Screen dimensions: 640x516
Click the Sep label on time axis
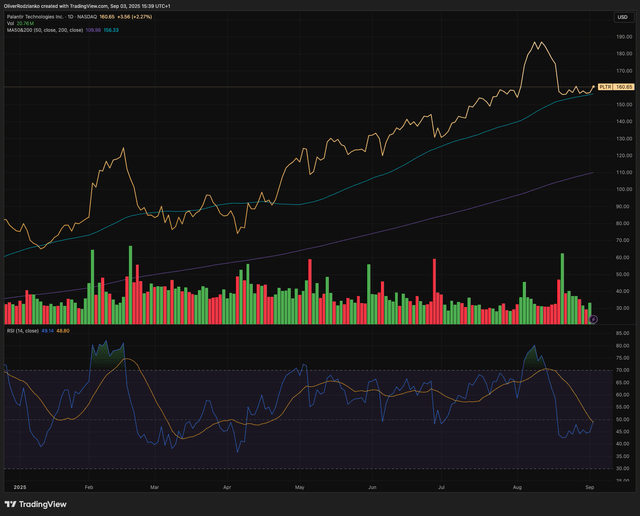click(x=589, y=487)
